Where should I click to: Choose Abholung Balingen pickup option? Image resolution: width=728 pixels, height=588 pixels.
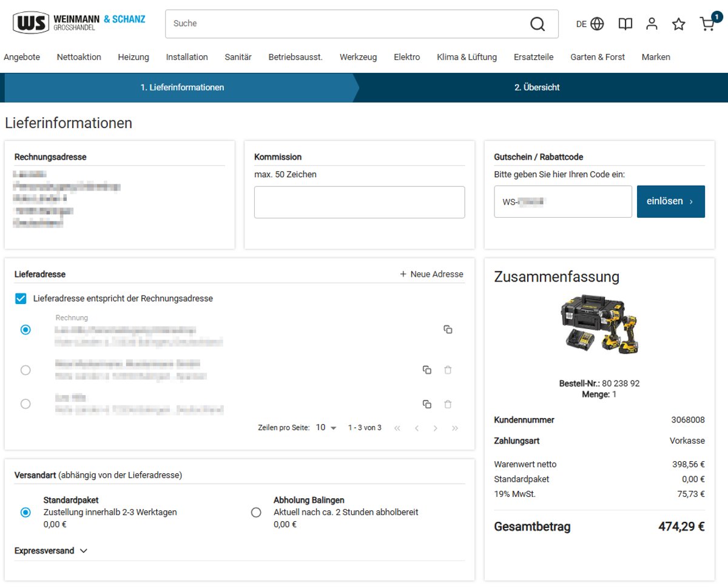click(256, 512)
